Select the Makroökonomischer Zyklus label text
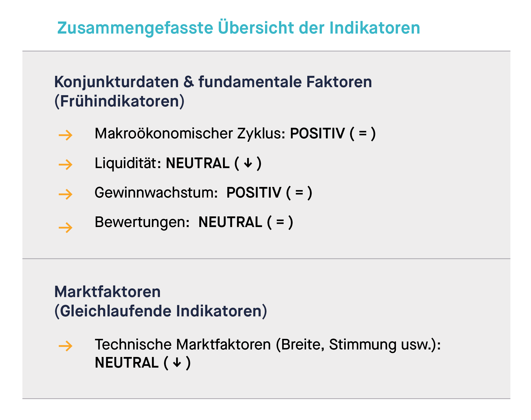Image resolution: width=531 pixels, height=420 pixels. (190, 134)
